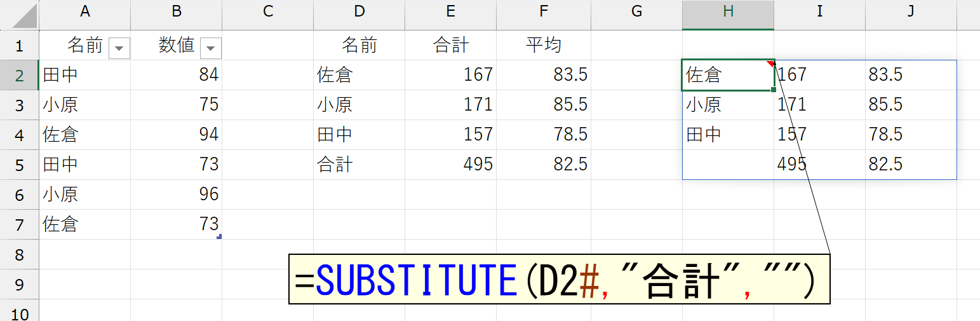This screenshot has height=321, width=980.
Task: Click cell F2 with value 83.5
Action: (x=544, y=75)
